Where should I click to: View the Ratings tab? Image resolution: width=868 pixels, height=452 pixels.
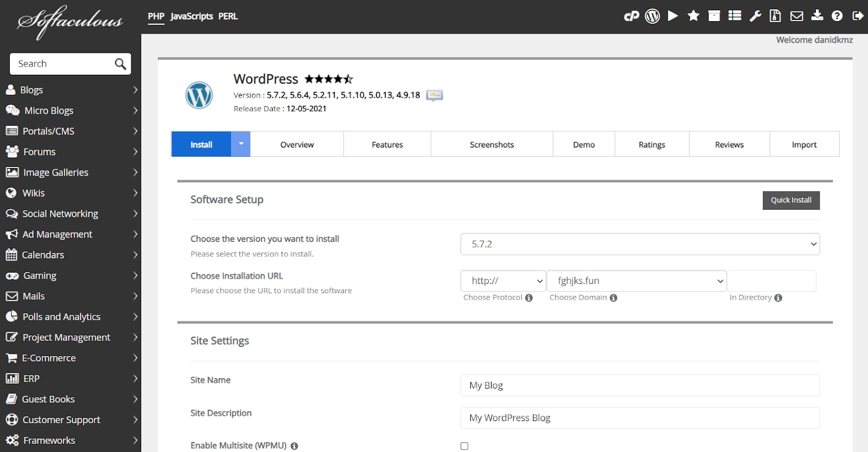tap(652, 144)
